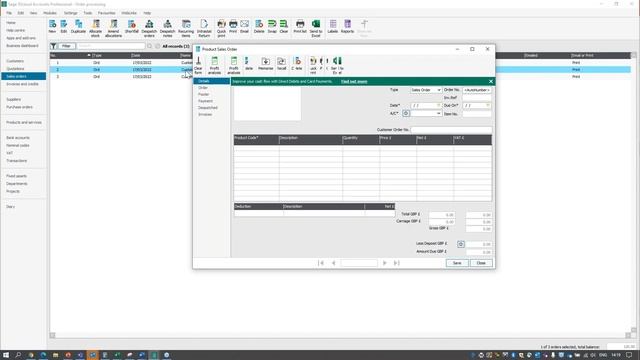Click the A/C new customer button
This screenshot has width=640, height=360.
pyautogui.click(x=406, y=113)
